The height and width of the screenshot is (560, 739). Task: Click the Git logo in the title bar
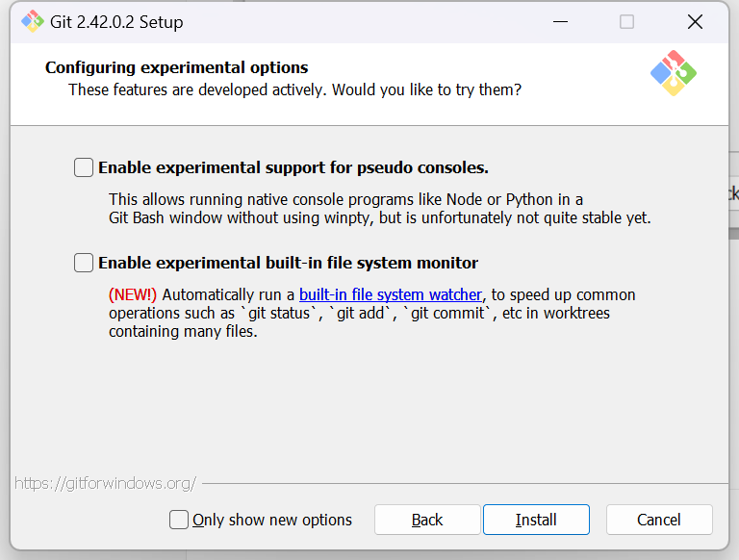[33, 22]
